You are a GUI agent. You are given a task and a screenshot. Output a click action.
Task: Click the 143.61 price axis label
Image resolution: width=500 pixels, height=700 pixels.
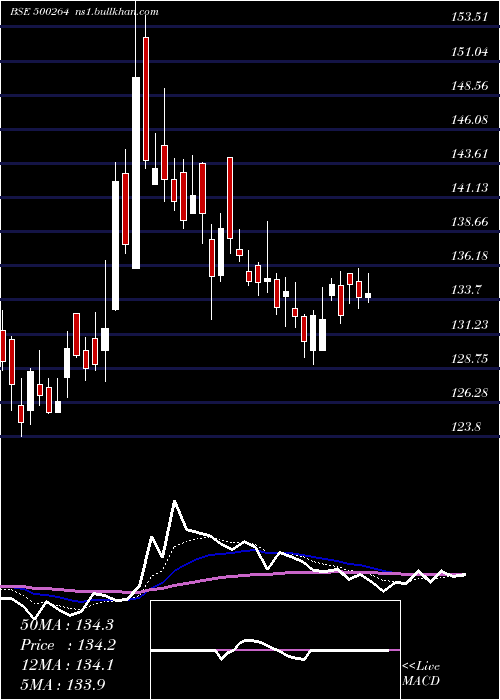click(x=471, y=154)
